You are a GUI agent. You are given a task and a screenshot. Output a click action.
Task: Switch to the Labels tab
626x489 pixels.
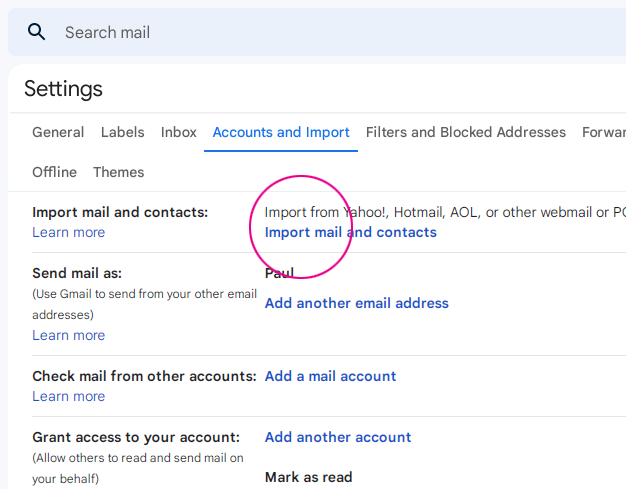(123, 132)
